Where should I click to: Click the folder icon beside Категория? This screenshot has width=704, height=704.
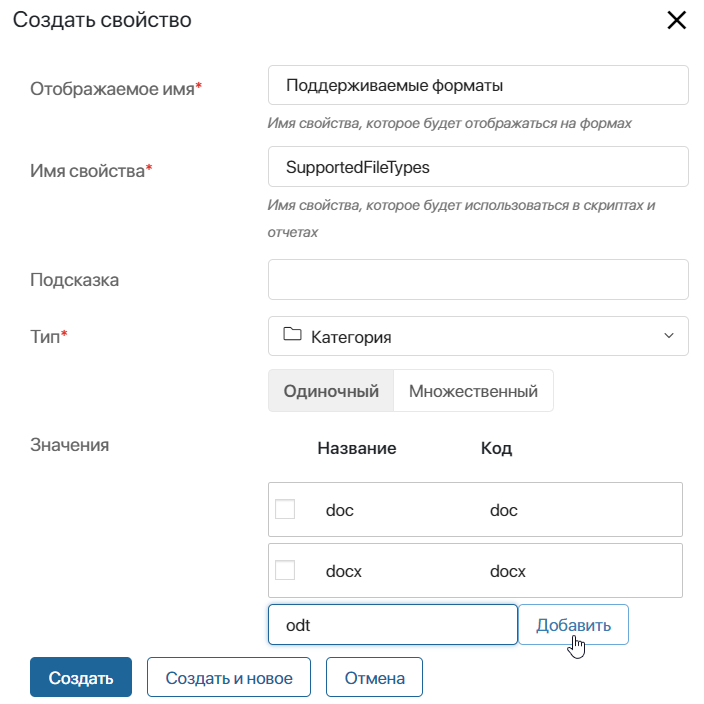click(x=292, y=336)
